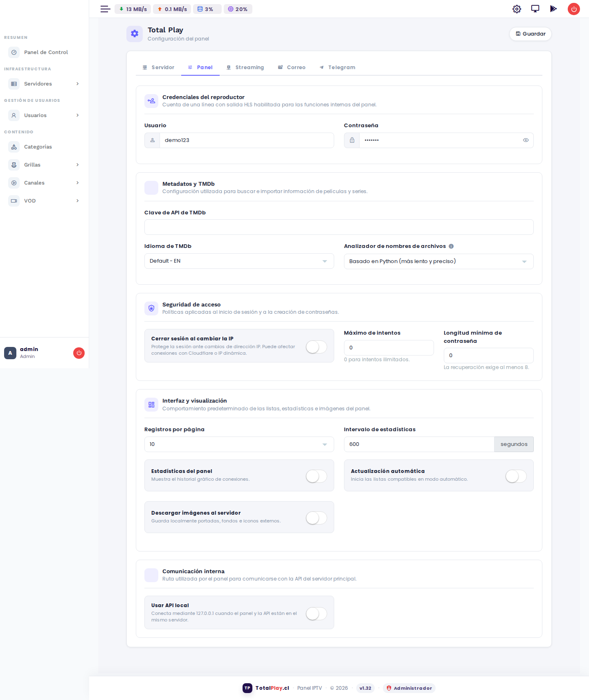The width and height of the screenshot is (589, 700).
Task: Open the Telegram tab
Action: pos(337,68)
